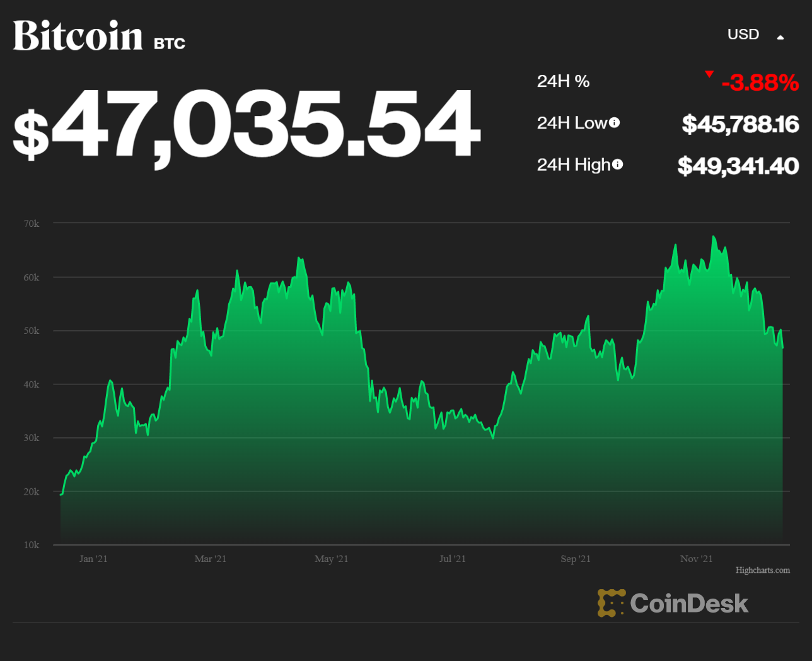Click the $47,035.54 price display

click(x=246, y=124)
